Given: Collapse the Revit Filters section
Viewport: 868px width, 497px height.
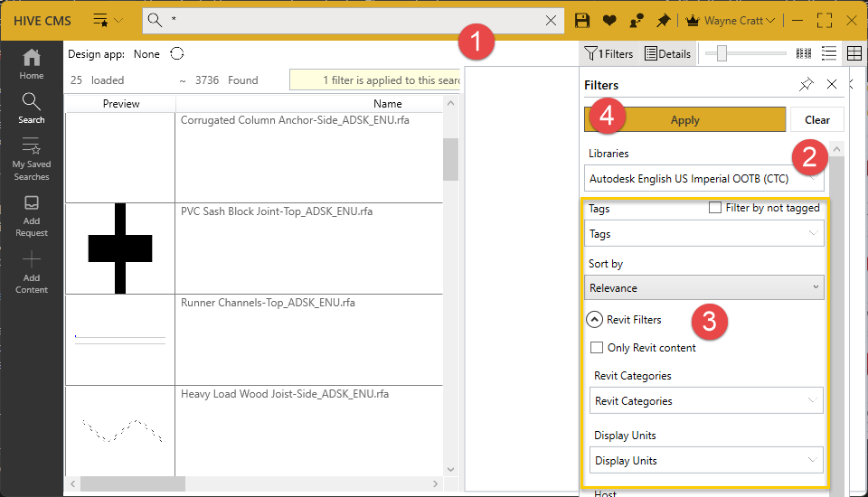Looking at the screenshot, I should click(595, 319).
